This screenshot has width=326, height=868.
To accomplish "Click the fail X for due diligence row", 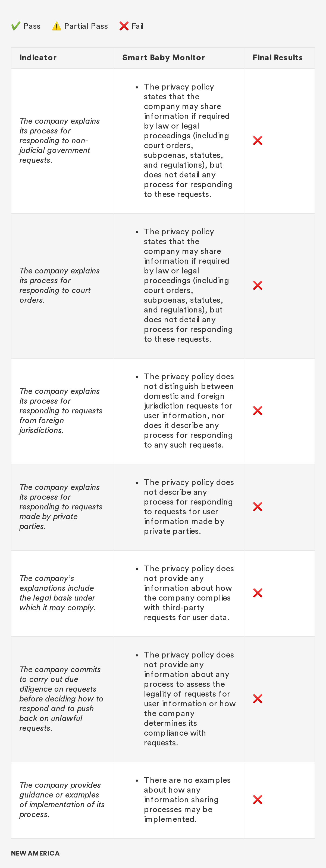I will [258, 699].
